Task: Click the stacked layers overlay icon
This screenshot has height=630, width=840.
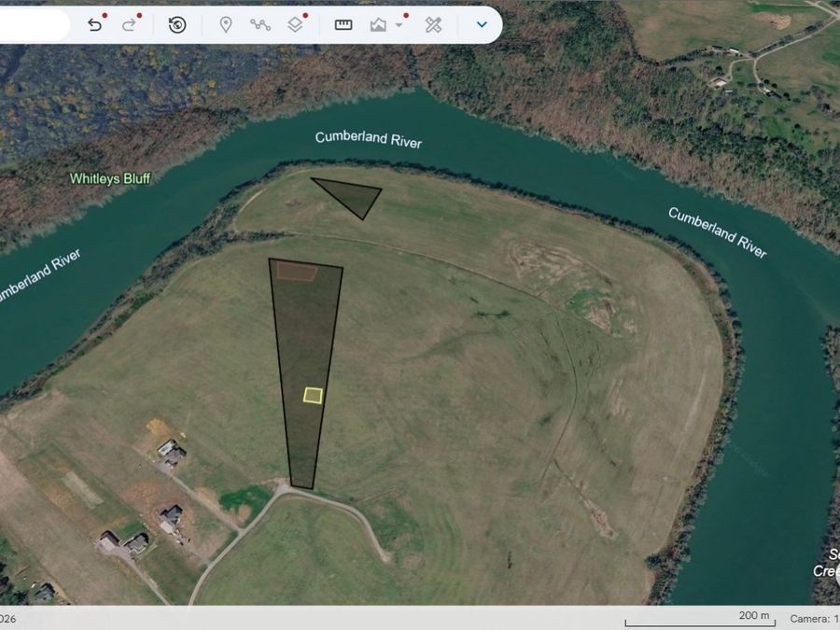Action: (295, 24)
